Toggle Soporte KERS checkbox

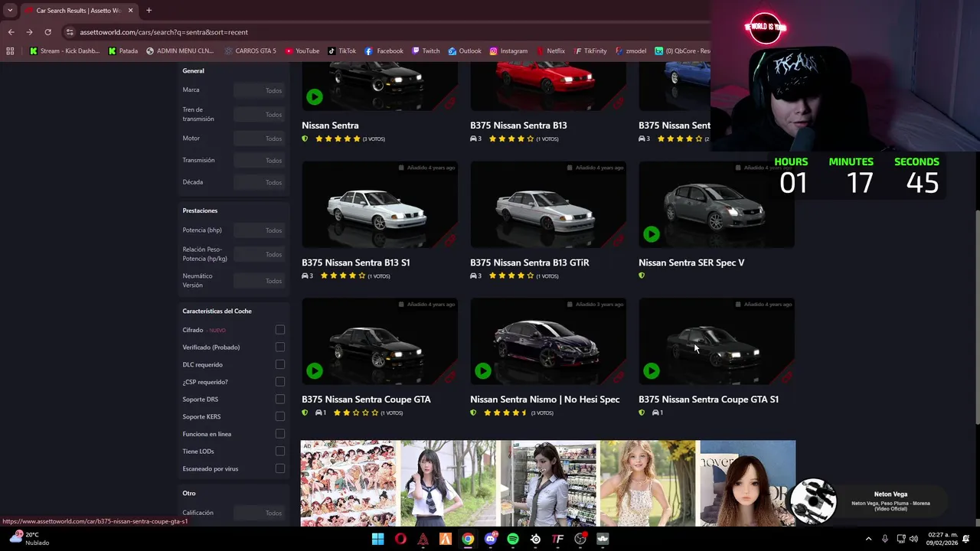coord(280,416)
